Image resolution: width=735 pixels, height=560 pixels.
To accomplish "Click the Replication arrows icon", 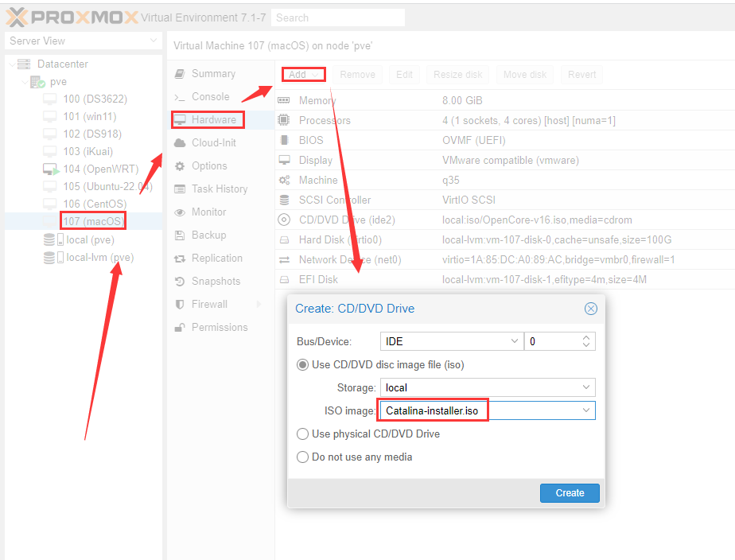I will pos(180,259).
